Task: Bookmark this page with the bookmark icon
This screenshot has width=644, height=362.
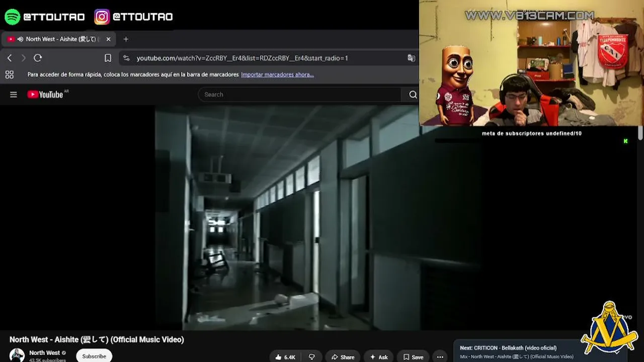Action: point(108,58)
